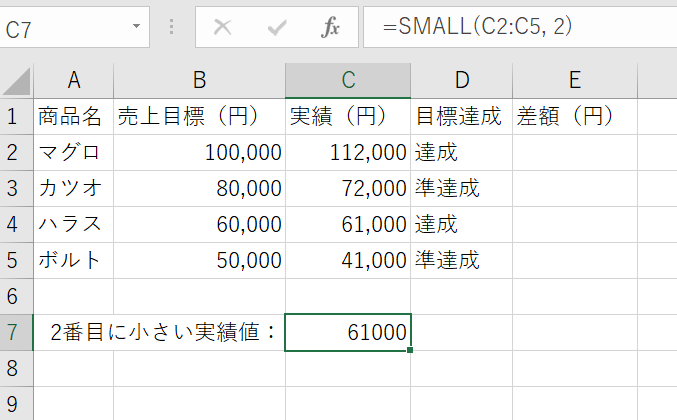Click inside the Name Box showing C7

(60, 29)
